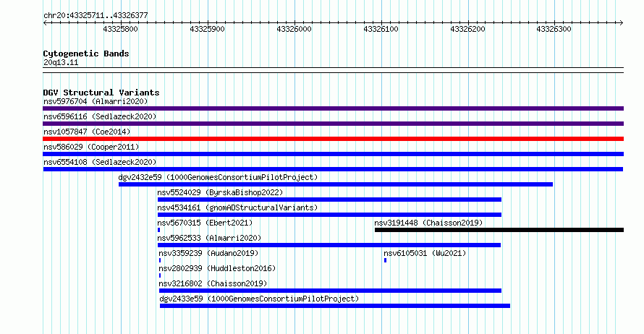
Task: Click the dgv2432e59 (1000GenomesConsortiumPilotProject) label
Action: click(x=218, y=177)
